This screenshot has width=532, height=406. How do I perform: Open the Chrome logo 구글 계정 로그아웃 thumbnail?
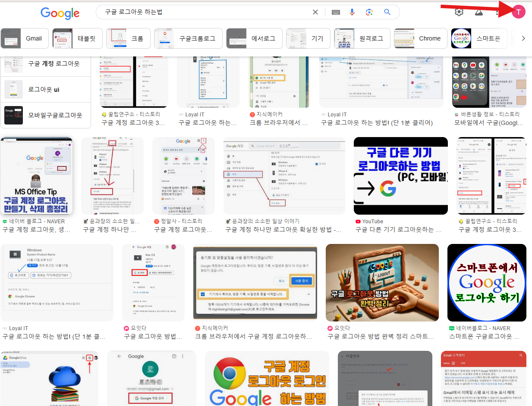coord(267,378)
